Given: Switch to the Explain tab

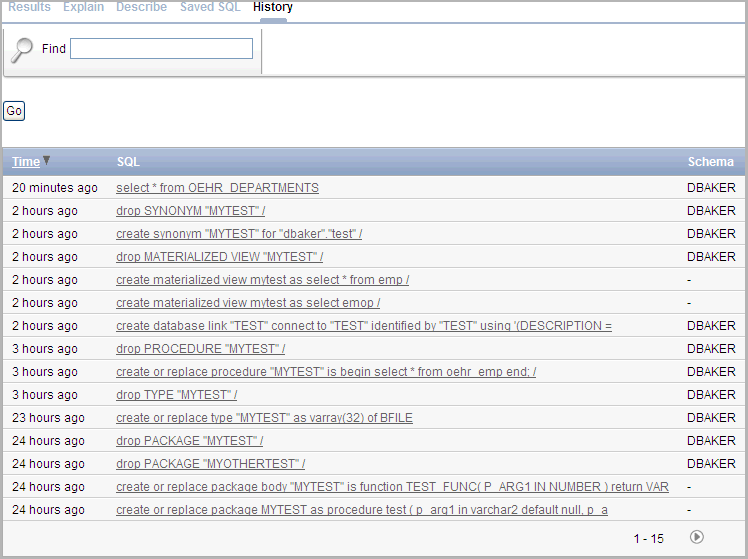Looking at the screenshot, I should (x=83, y=7).
